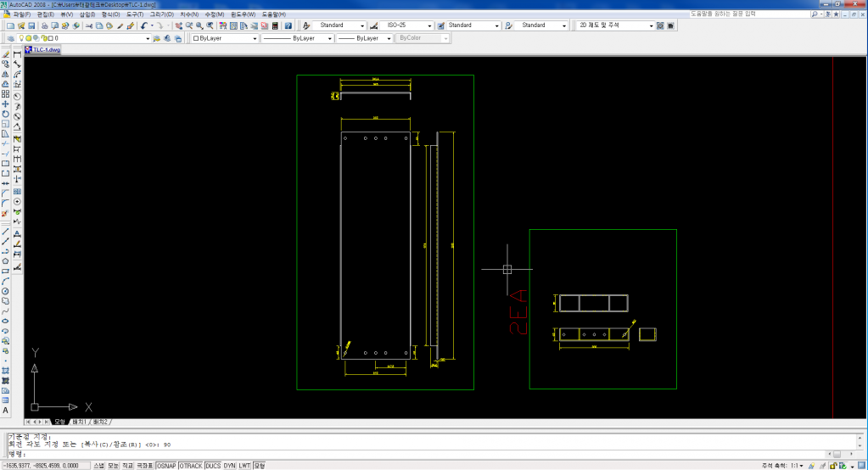The image size is (868, 470).
Task: Click the Save icon in toolbar
Action: (31, 26)
